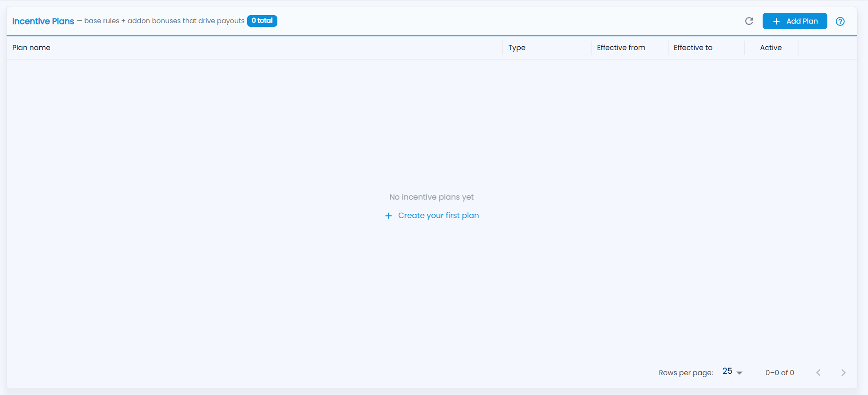This screenshot has width=868, height=395.
Task: Click the refresh icon in the header
Action: click(x=749, y=21)
